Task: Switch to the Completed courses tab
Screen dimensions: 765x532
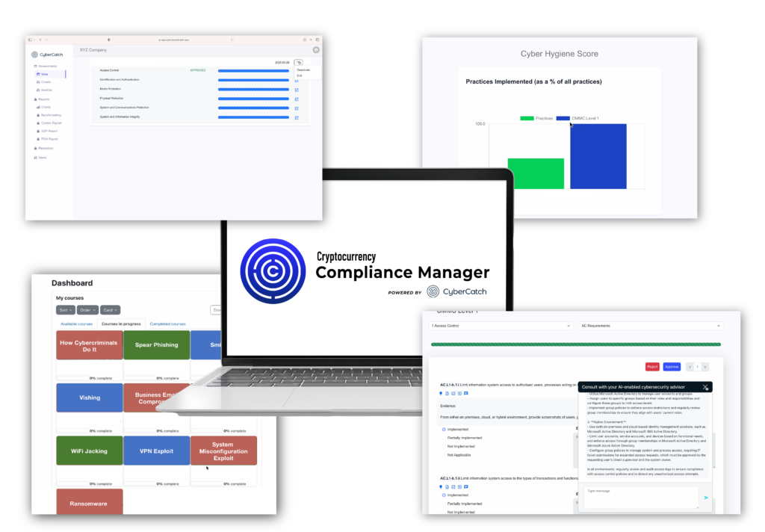Action: click(167, 324)
